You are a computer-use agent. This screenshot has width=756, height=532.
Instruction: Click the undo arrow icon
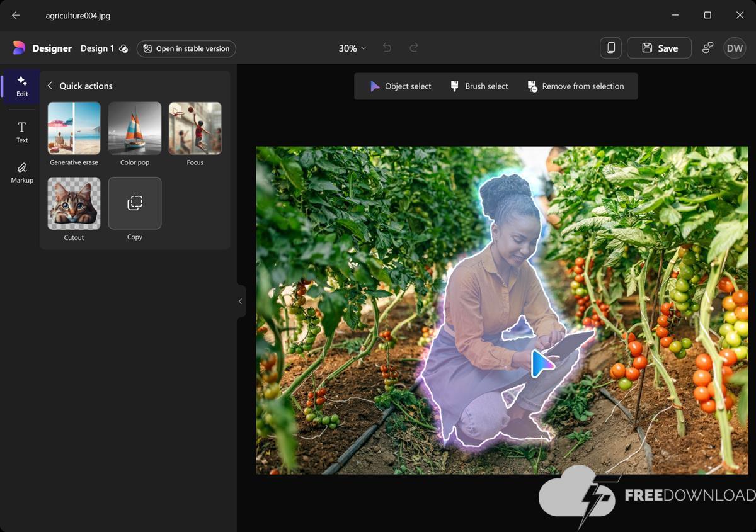[387, 48]
